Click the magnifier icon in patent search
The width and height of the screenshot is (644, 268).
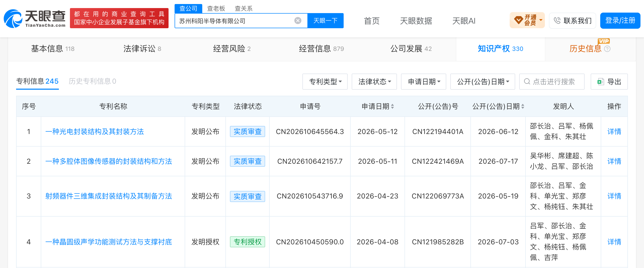(527, 82)
